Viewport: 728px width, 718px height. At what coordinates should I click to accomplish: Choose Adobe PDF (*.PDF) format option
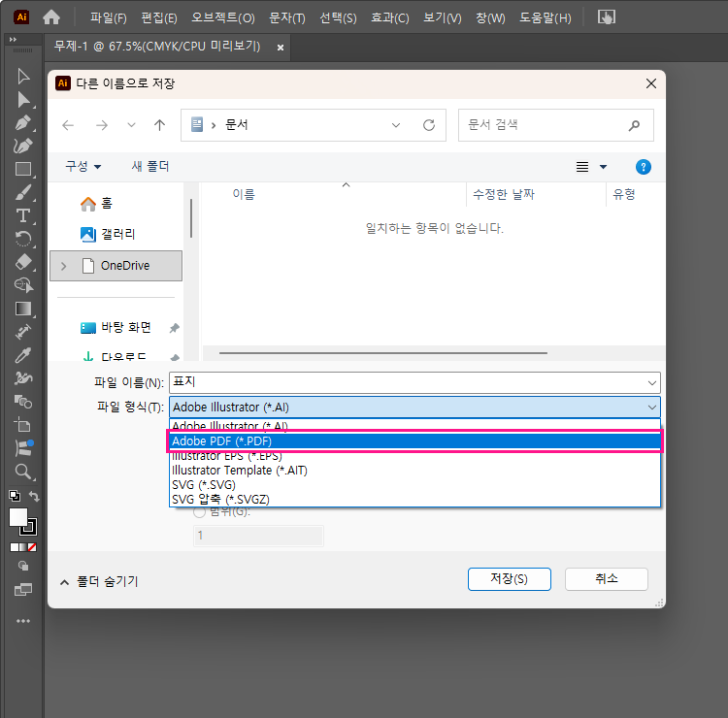click(x=414, y=441)
